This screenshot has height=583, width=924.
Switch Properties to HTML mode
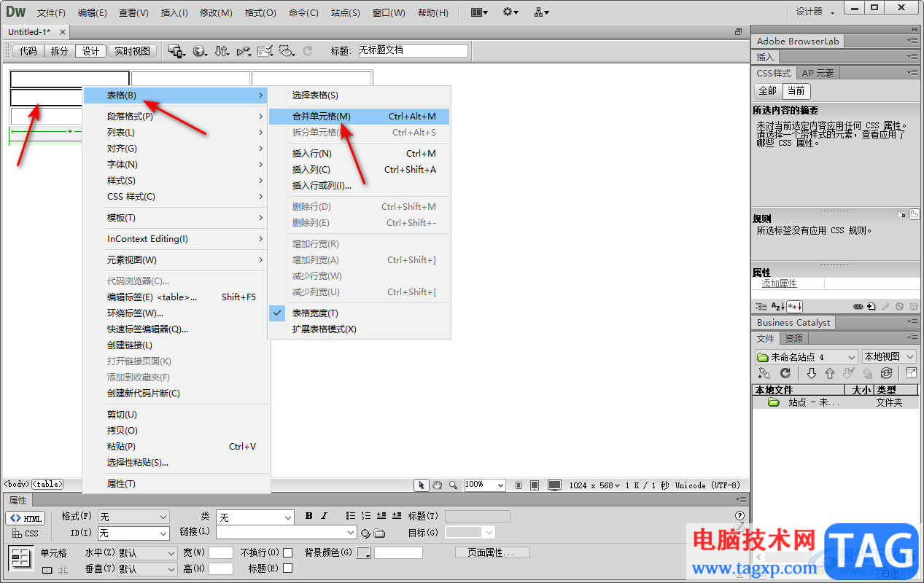pyautogui.click(x=26, y=518)
